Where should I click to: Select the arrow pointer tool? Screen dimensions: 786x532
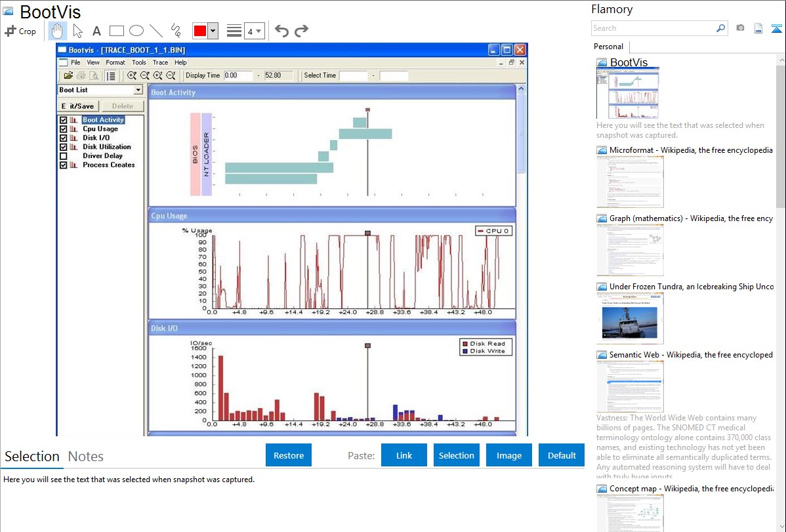point(77,31)
